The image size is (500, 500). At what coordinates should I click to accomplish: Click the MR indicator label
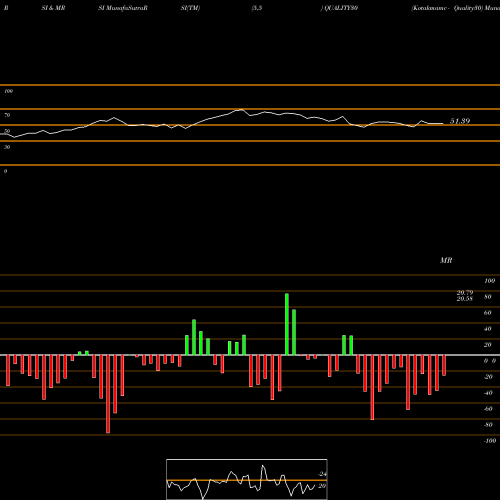[x=446, y=260]
